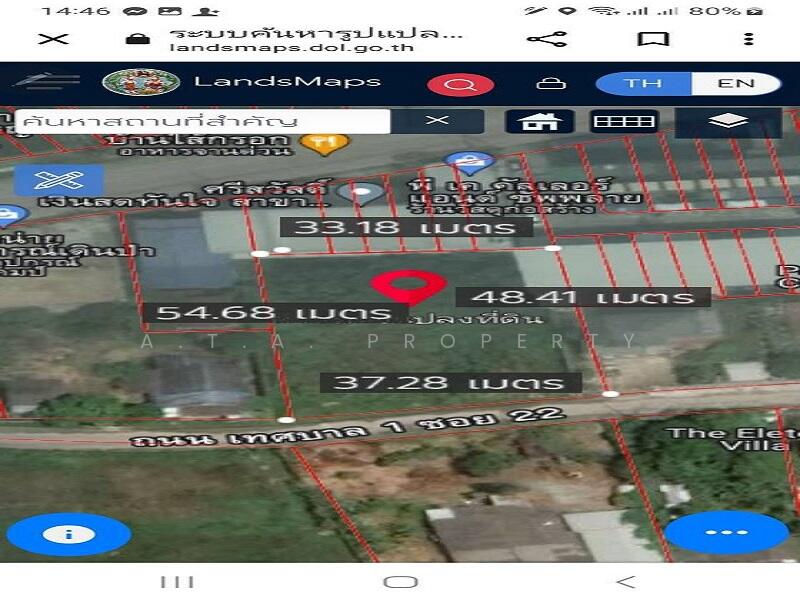Open the measurement ruler tool

coord(624,121)
